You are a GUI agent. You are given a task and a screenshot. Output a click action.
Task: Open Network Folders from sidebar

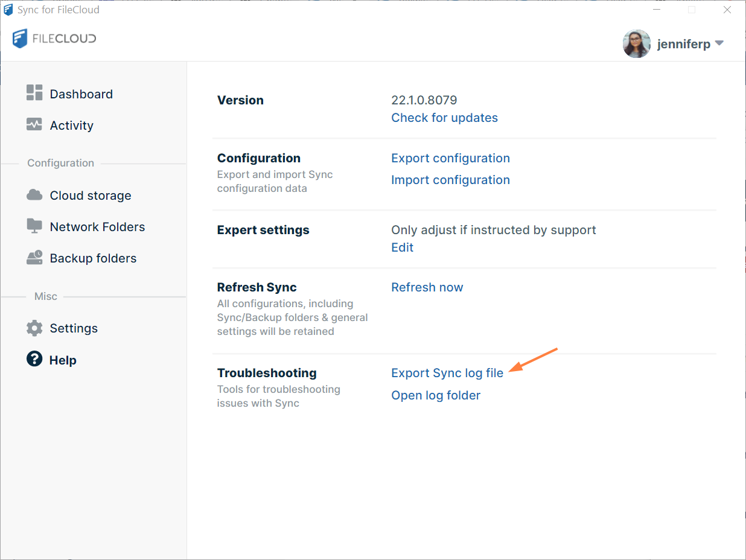[97, 227]
